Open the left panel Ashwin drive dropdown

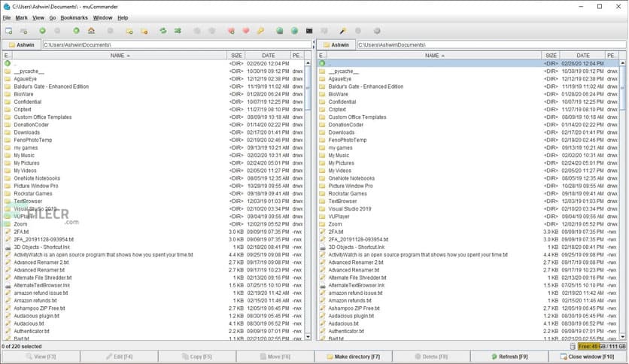22,45
